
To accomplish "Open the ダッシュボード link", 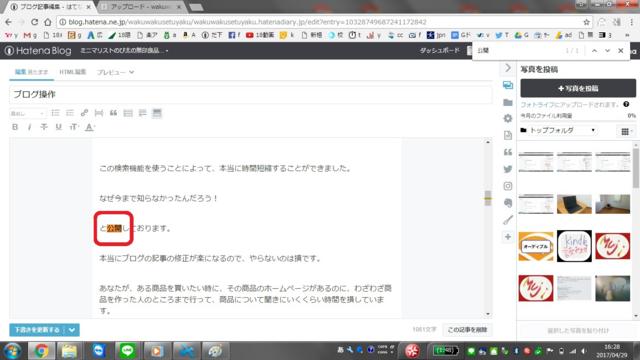I will click(440, 50).
